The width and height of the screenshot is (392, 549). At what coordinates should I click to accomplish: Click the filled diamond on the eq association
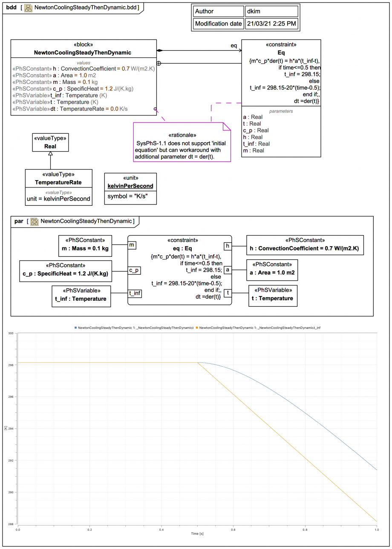(x=160, y=51)
